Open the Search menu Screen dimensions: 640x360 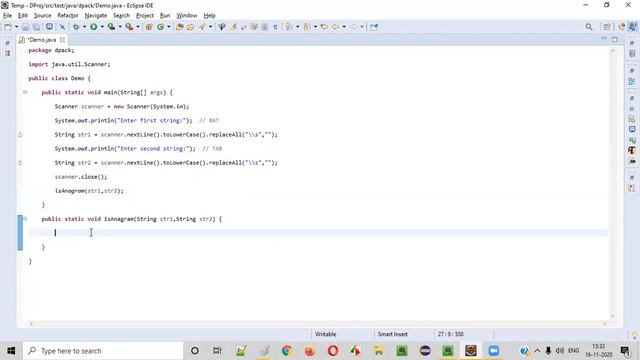121,16
